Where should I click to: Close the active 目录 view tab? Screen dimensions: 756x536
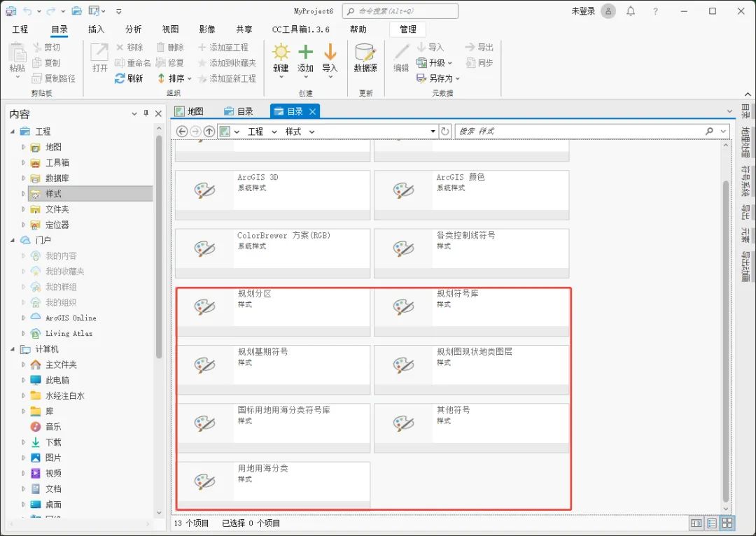coord(312,111)
